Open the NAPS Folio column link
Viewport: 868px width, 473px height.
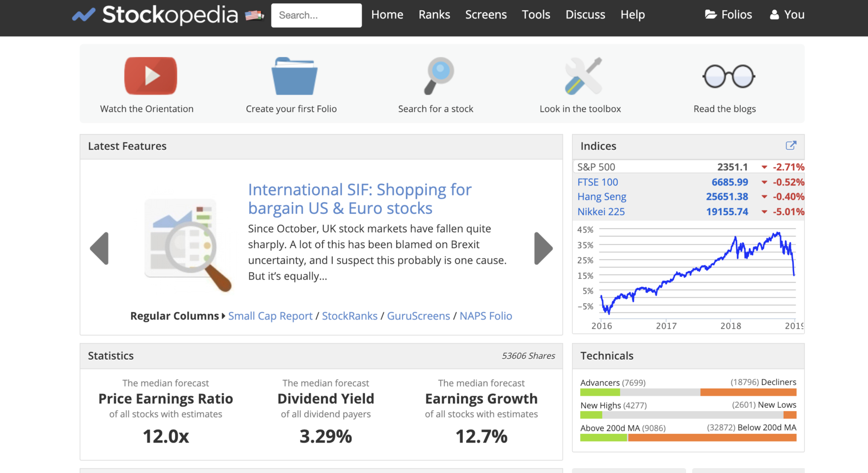[486, 316]
